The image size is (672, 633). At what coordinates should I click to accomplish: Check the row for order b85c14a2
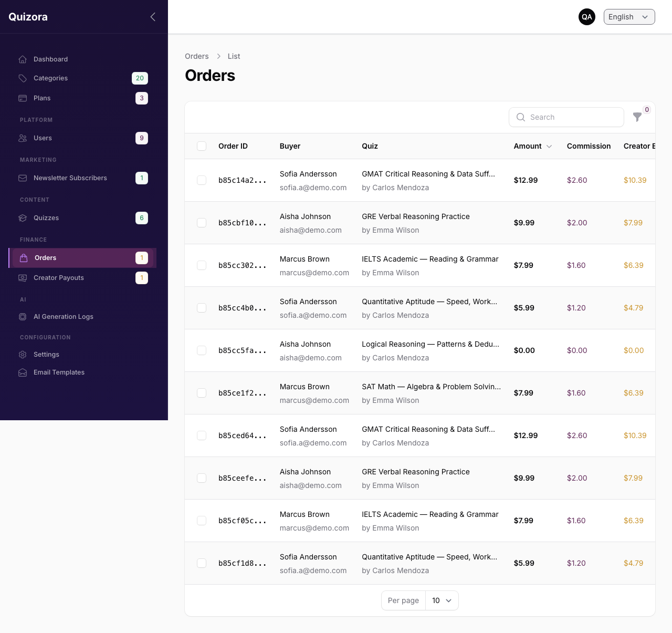tap(202, 180)
